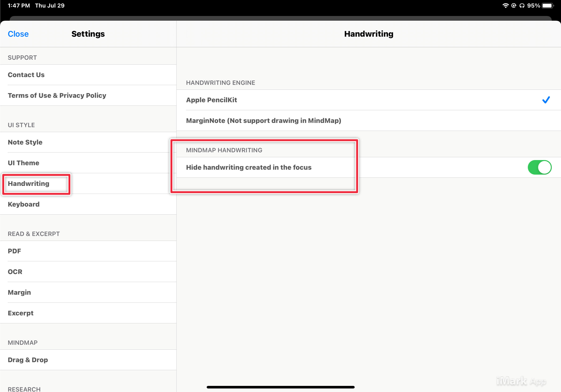Tap the battery indicator icon
561x392 pixels.
(x=548, y=6)
